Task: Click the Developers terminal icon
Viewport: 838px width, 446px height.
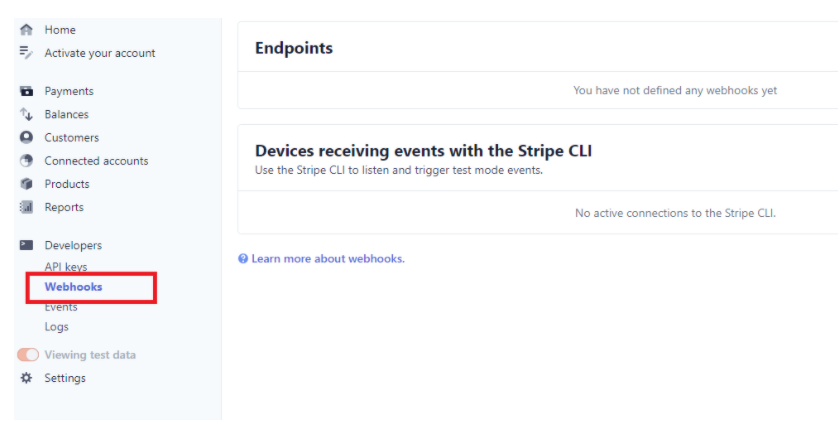Action: point(26,245)
